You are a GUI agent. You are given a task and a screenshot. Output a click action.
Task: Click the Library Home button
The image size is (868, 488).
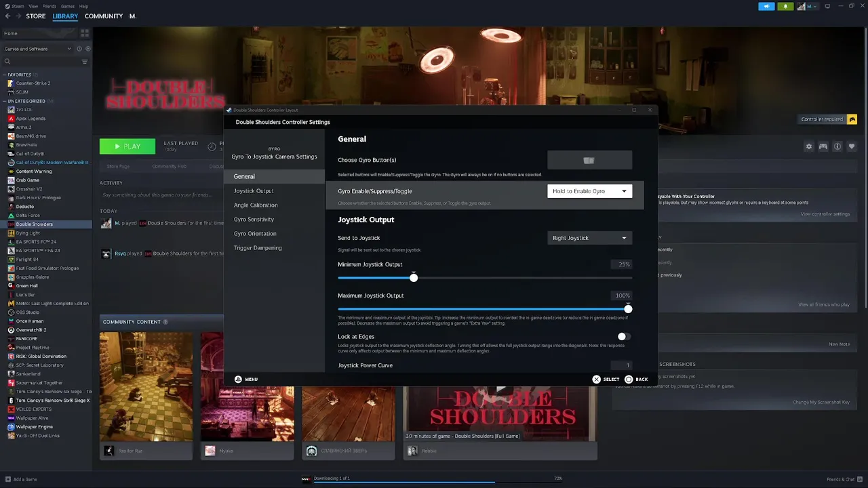pyautogui.click(x=39, y=33)
